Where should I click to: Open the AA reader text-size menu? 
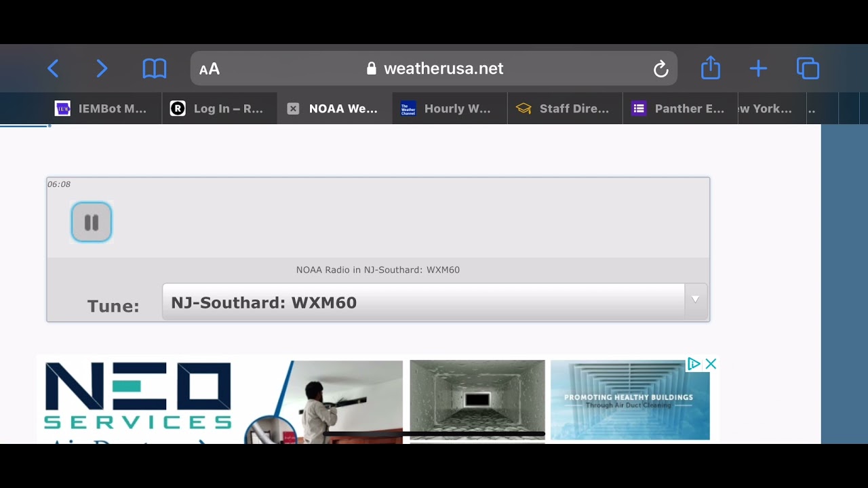(x=210, y=69)
